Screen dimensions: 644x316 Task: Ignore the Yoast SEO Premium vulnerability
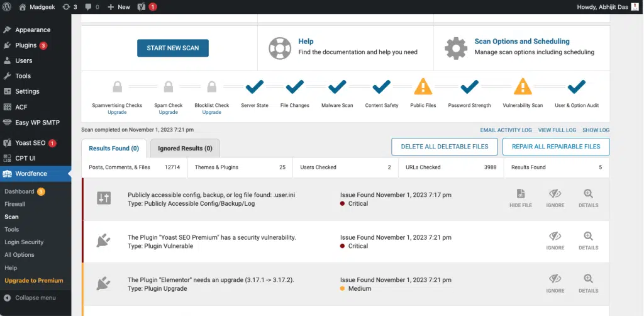pyautogui.click(x=555, y=241)
